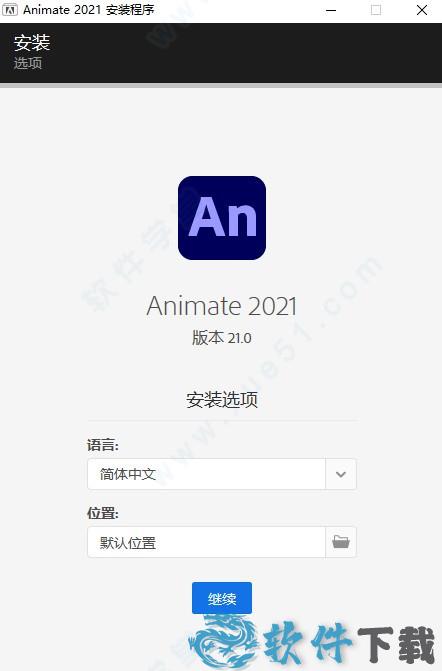Screen dimensions: 442x671
Task: Open the 默认位置 location selector
Action: click(x=222, y=542)
